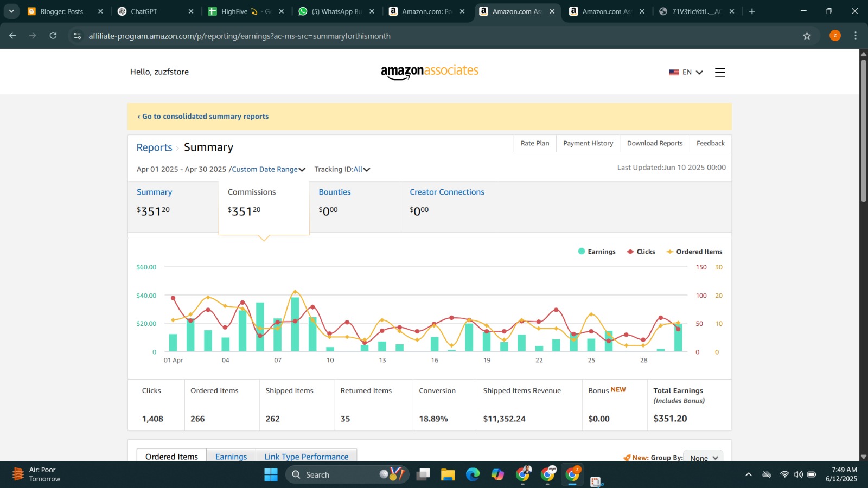Click the Download Reports button

pos(655,143)
